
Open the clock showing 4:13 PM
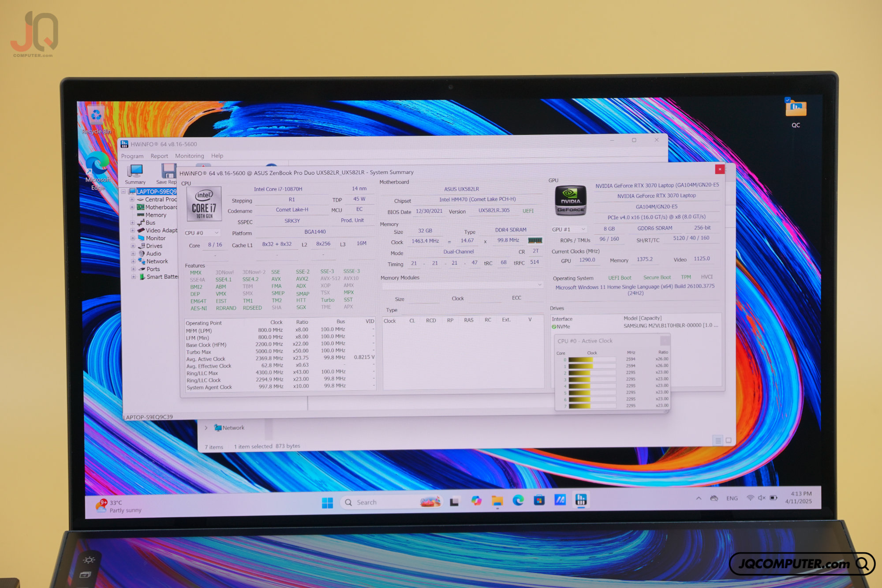point(799,497)
